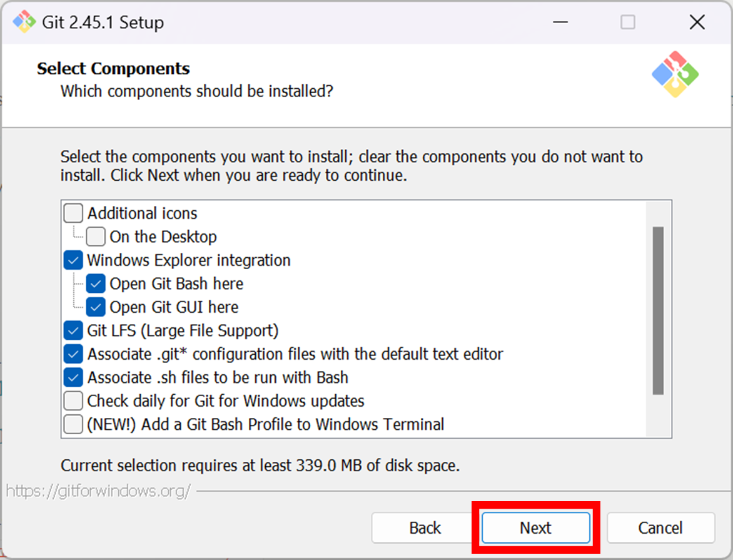This screenshot has width=733, height=560.
Task: Click the Git logo in the title bar
Action: pos(24,22)
